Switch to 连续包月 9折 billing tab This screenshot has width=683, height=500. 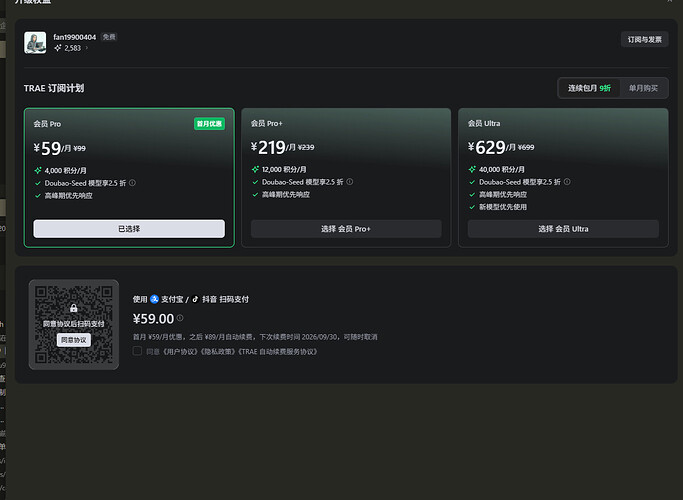tap(589, 88)
